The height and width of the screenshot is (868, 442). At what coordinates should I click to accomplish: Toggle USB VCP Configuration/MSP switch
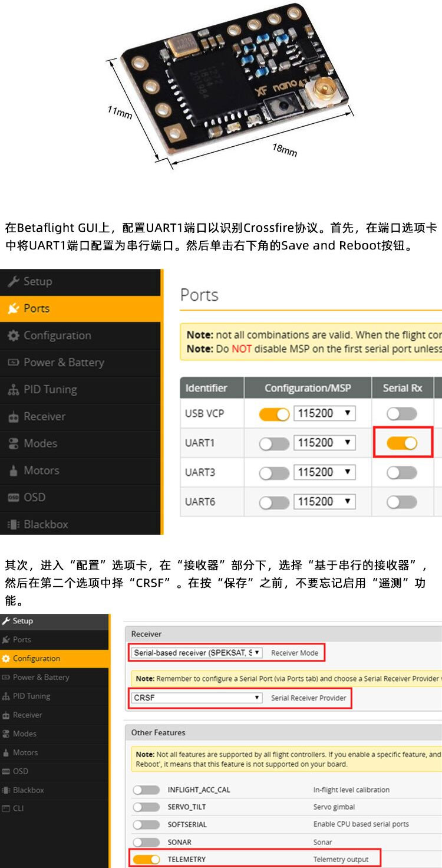point(274,414)
